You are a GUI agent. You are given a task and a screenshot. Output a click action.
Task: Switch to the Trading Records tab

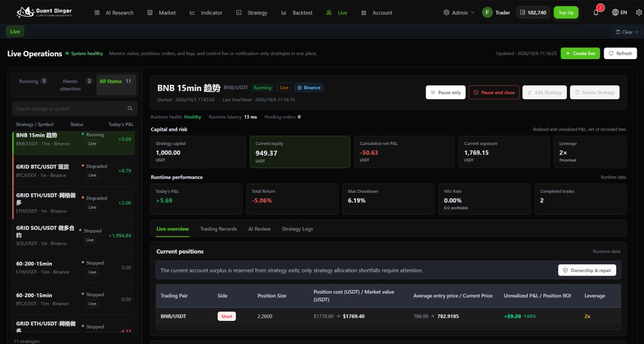[218, 229]
